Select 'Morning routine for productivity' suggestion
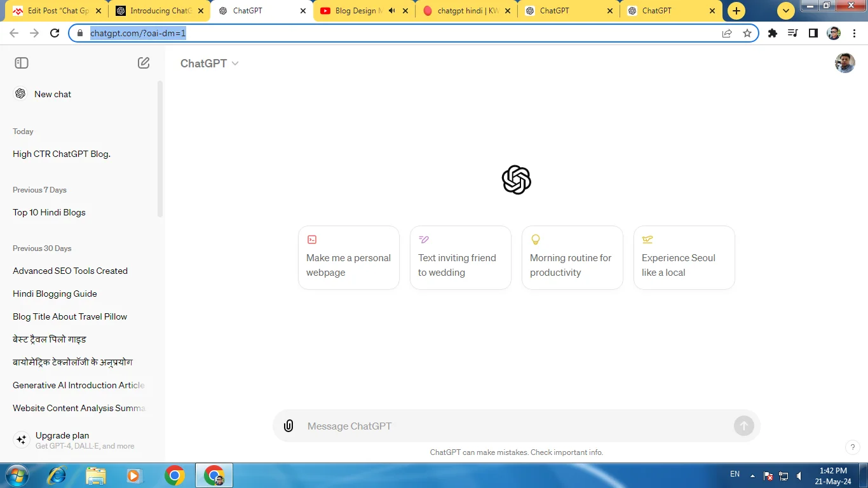Viewport: 868px width, 488px height. (573, 258)
